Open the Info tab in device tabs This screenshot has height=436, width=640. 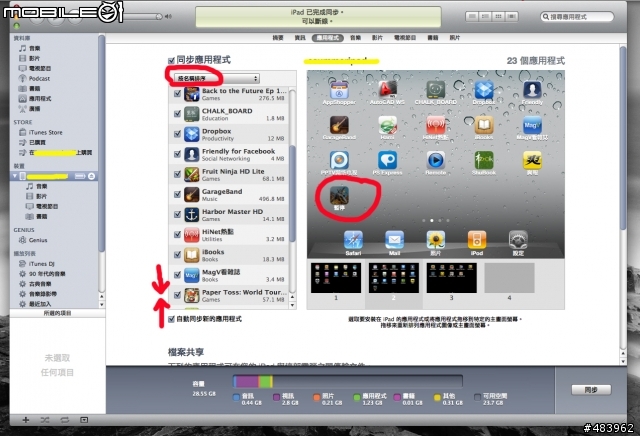pos(300,38)
